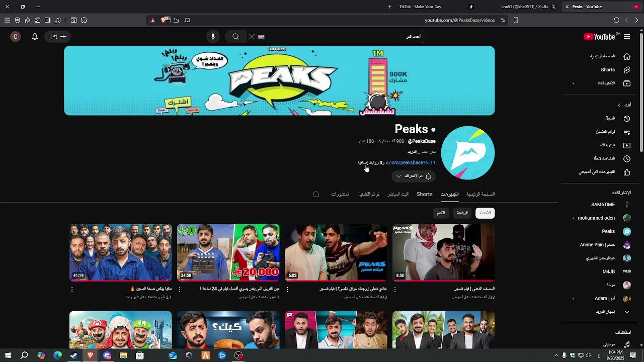Open Steam from the taskbar
Screen dimensions: 644x362
(x=74, y=355)
